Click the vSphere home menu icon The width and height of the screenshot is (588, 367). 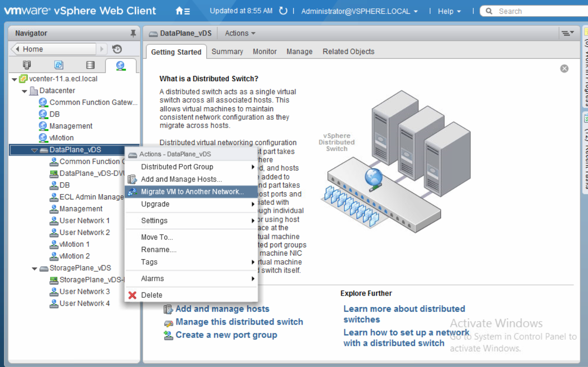(x=182, y=11)
